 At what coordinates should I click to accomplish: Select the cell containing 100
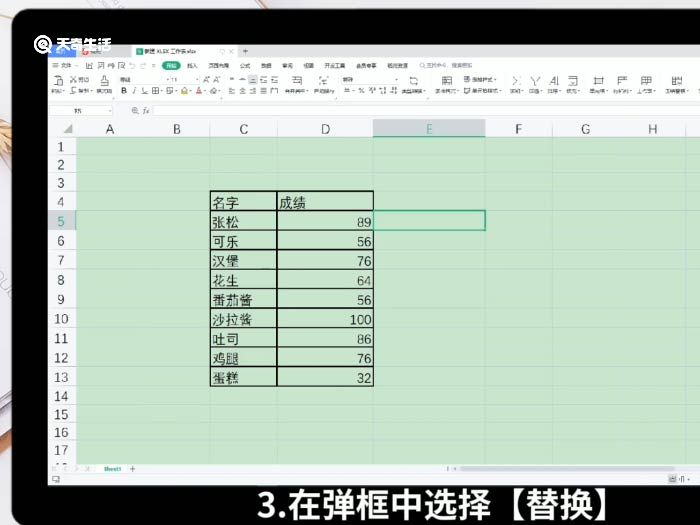[325, 319]
